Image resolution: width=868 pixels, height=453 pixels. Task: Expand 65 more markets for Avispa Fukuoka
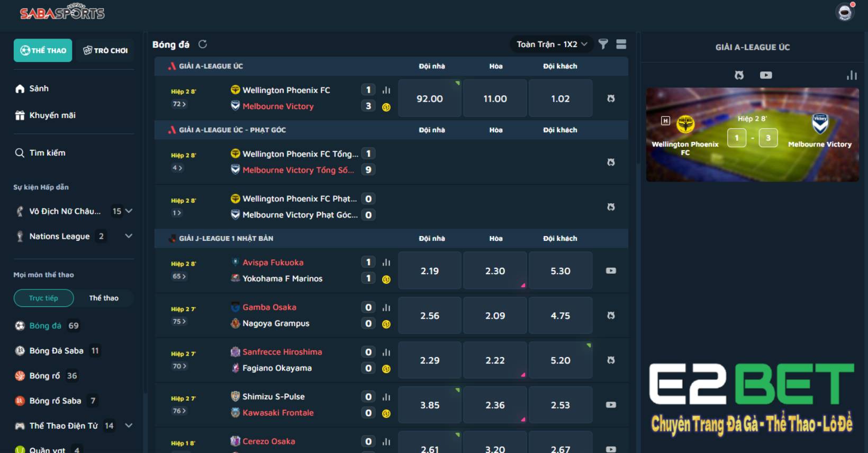[x=179, y=276]
